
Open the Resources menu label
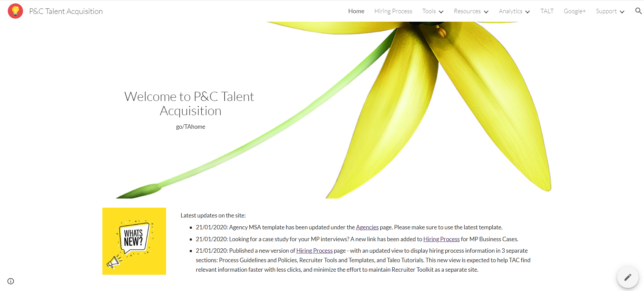(x=467, y=11)
